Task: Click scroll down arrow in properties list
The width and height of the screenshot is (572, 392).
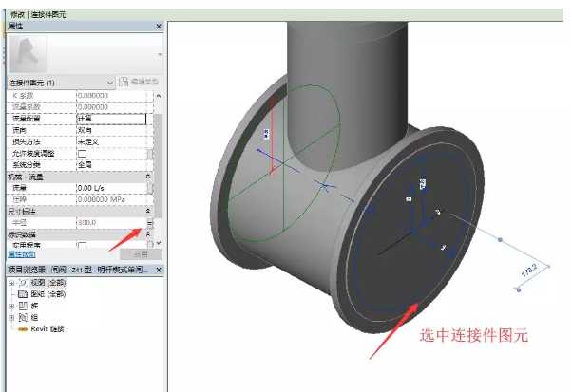Action: (x=159, y=243)
